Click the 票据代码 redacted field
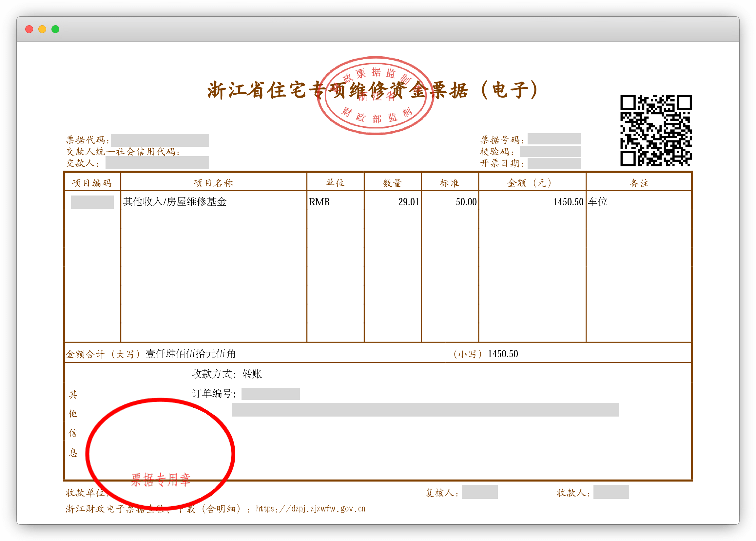The height and width of the screenshot is (541, 756). [160, 140]
